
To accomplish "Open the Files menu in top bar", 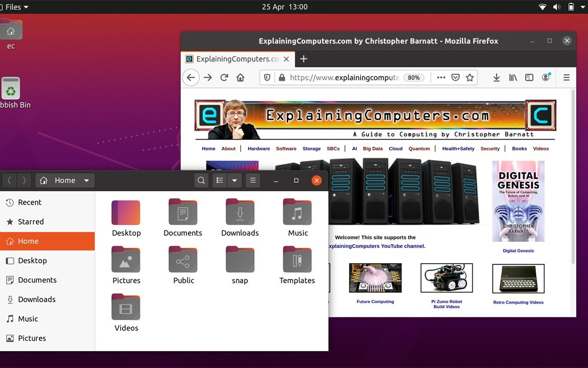I will [14, 7].
